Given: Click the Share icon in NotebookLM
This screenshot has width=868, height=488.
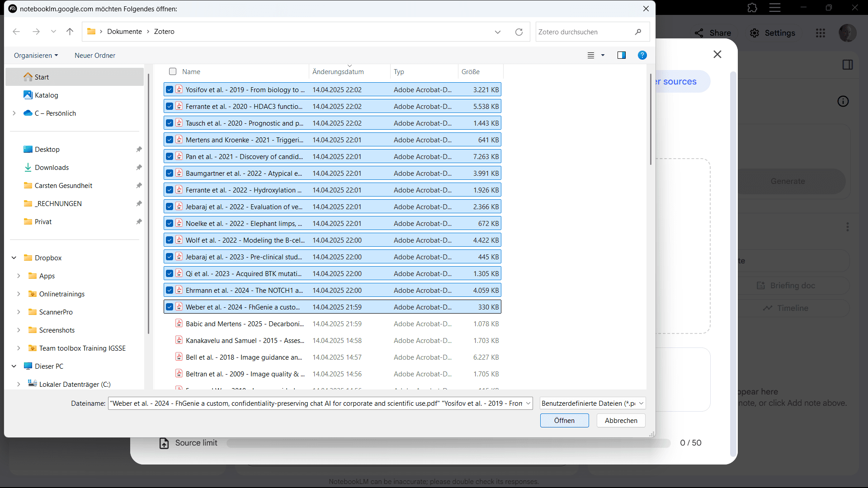Looking at the screenshot, I should [699, 33].
